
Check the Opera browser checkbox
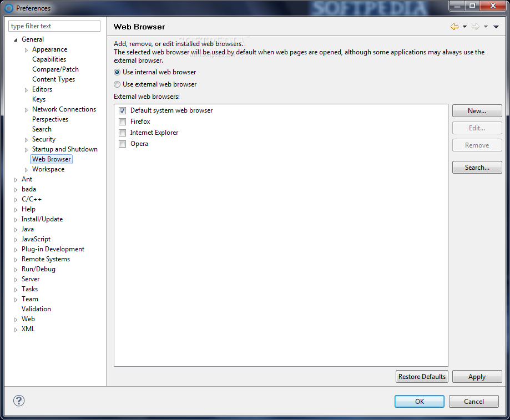pyautogui.click(x=122, y=144)
